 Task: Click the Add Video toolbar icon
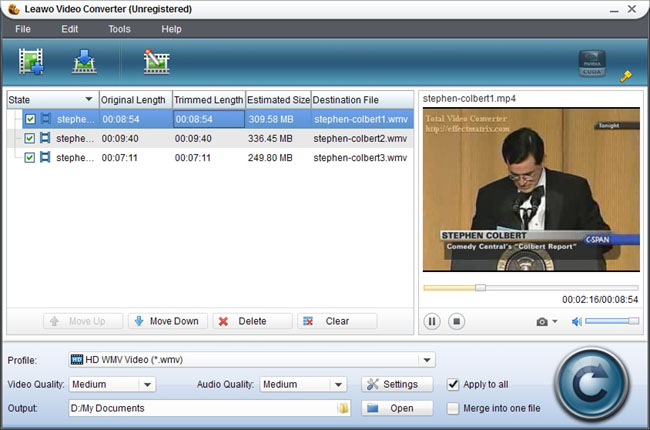point(31,61)
